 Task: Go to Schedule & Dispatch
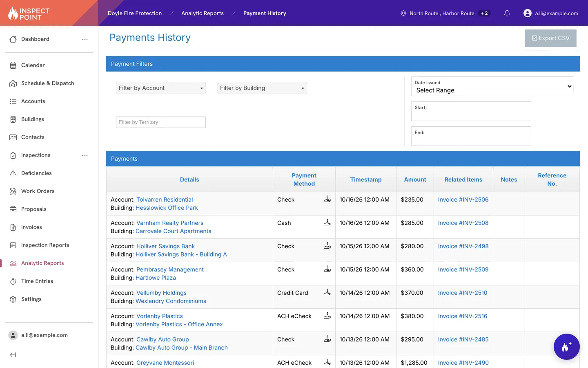pyautogui.click(x=48, y=83)
